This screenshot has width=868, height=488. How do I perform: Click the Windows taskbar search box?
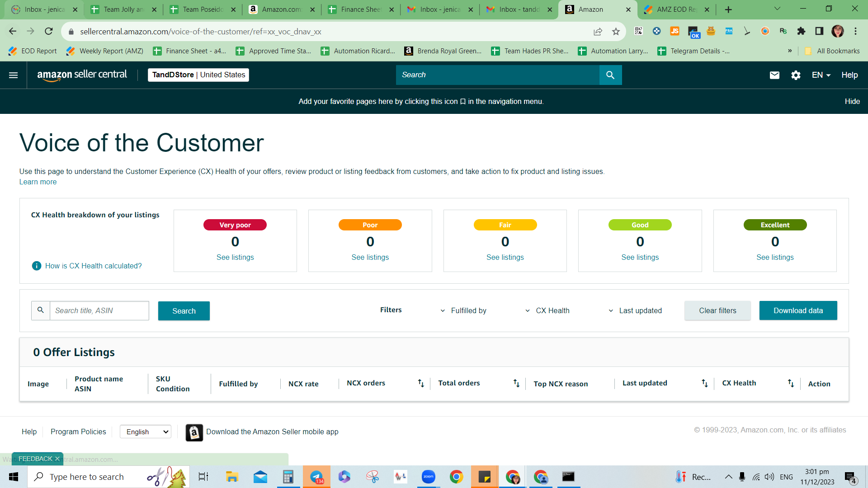pos(108,477)
